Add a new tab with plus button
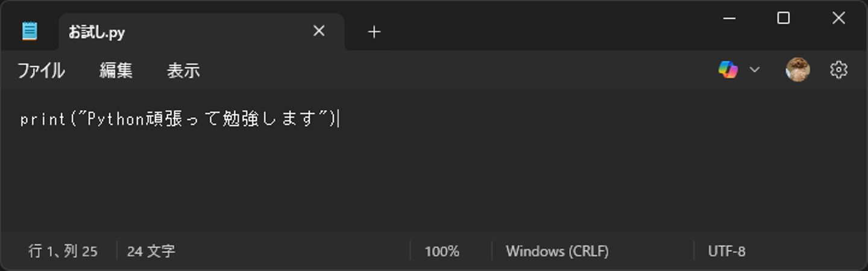Screen dimensions: 868x271 click(374, 31)
